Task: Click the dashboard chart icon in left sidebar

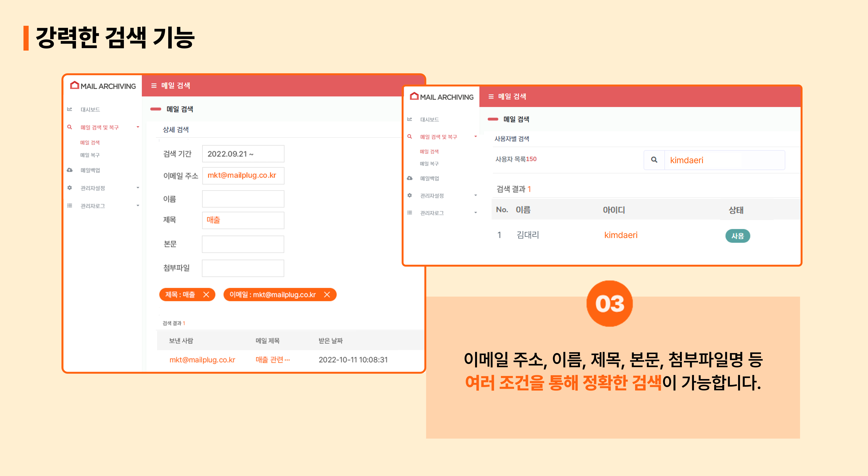Action: (x=70, y=109)
